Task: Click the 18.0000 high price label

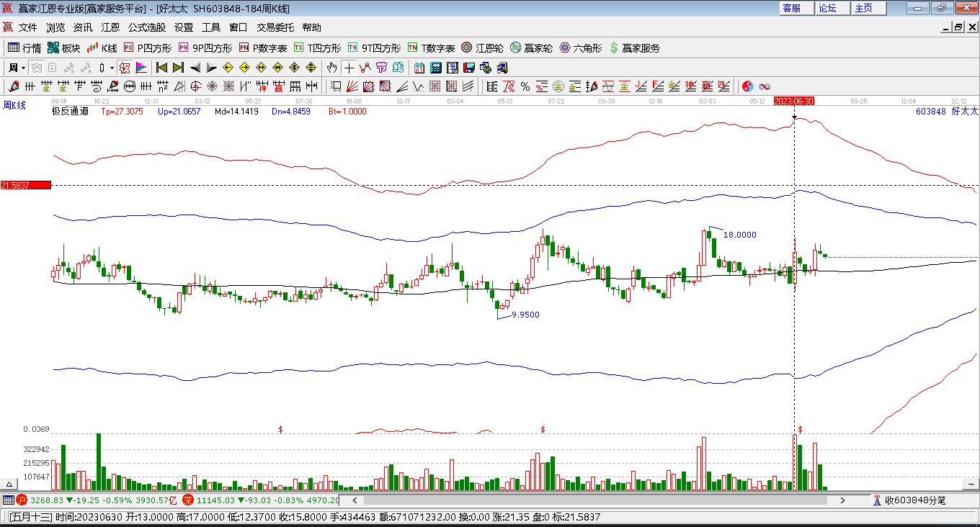Action: click(740, 235)
